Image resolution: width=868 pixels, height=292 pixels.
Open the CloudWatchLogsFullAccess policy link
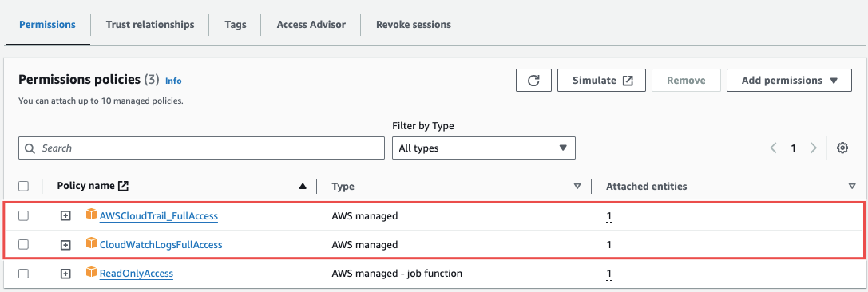pos(161,244)
